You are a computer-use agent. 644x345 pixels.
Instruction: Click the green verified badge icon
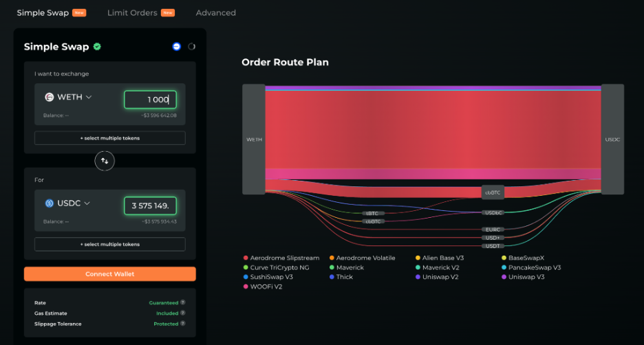(97, 46)
